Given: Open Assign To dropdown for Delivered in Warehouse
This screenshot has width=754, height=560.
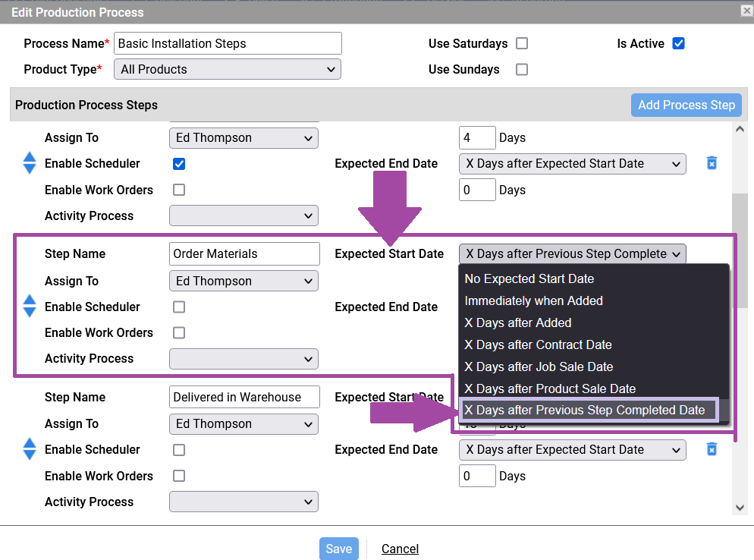Looking at the screenshot, I should click(243, 424).
